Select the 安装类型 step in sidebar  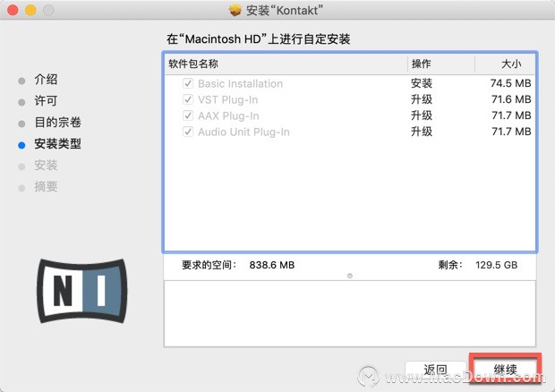coord(57,144)
